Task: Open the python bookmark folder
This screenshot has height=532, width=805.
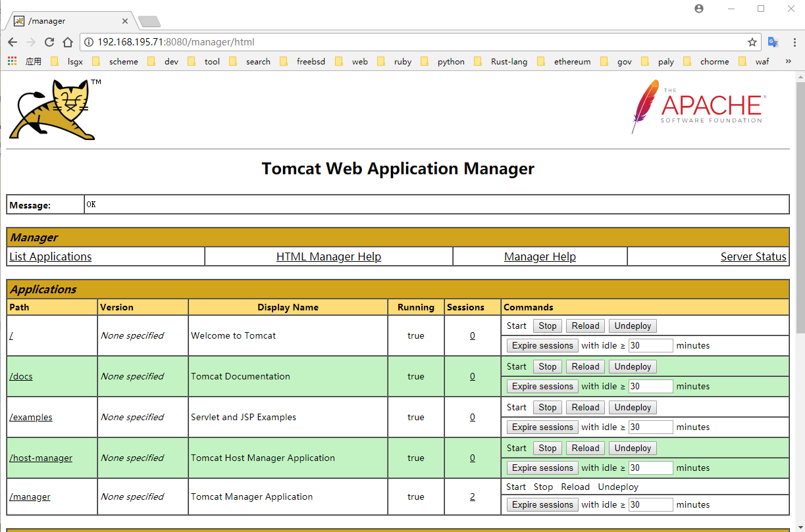Action: (x=443, y=61)
